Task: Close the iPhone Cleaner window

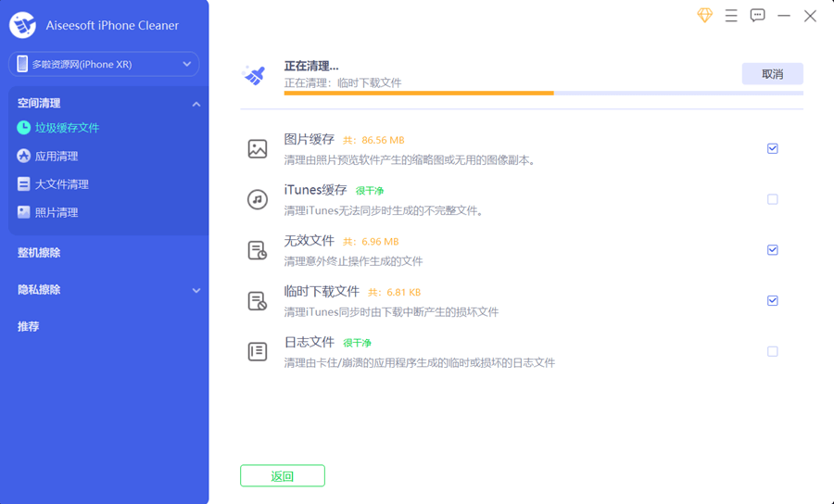Action: pos(810,16)
